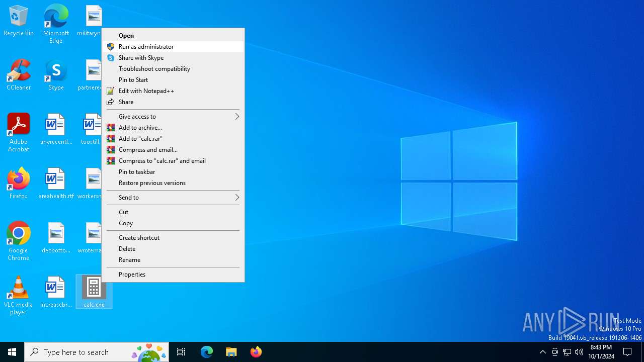
Task: Open the network status tray icon
Action: (x=567, y=352)
